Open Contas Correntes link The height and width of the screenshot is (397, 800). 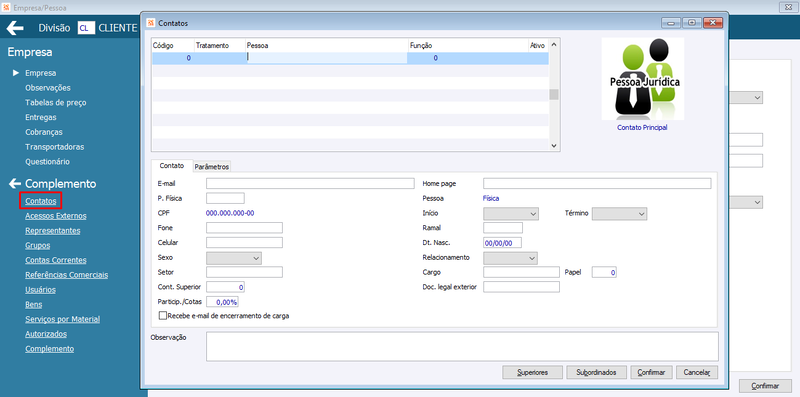tap(56, 260)
